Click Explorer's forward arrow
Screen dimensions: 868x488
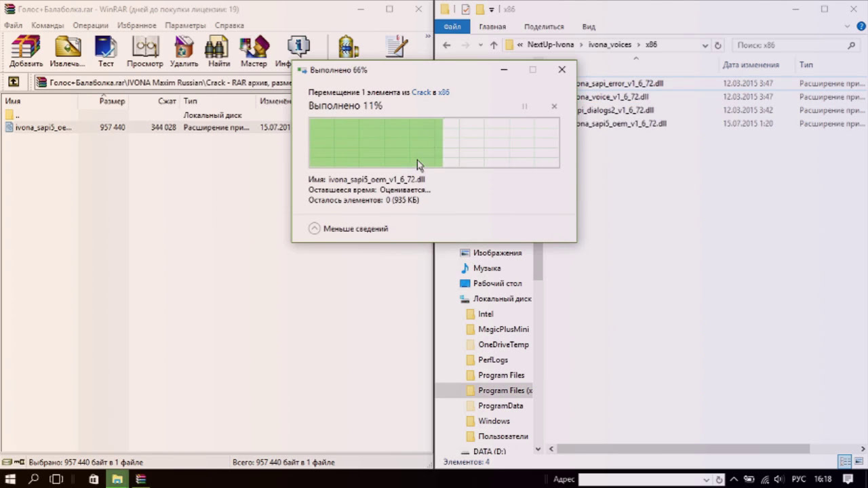(465, 45)
